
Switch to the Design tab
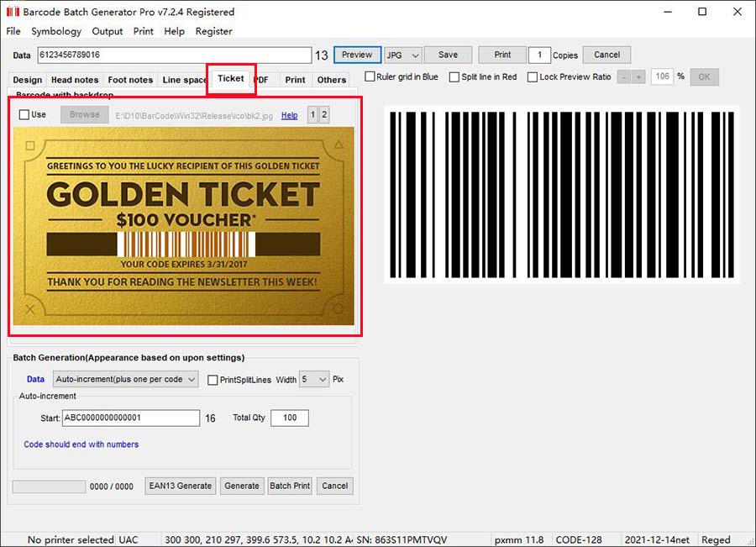pyautogui.click(x=28, y=80)
